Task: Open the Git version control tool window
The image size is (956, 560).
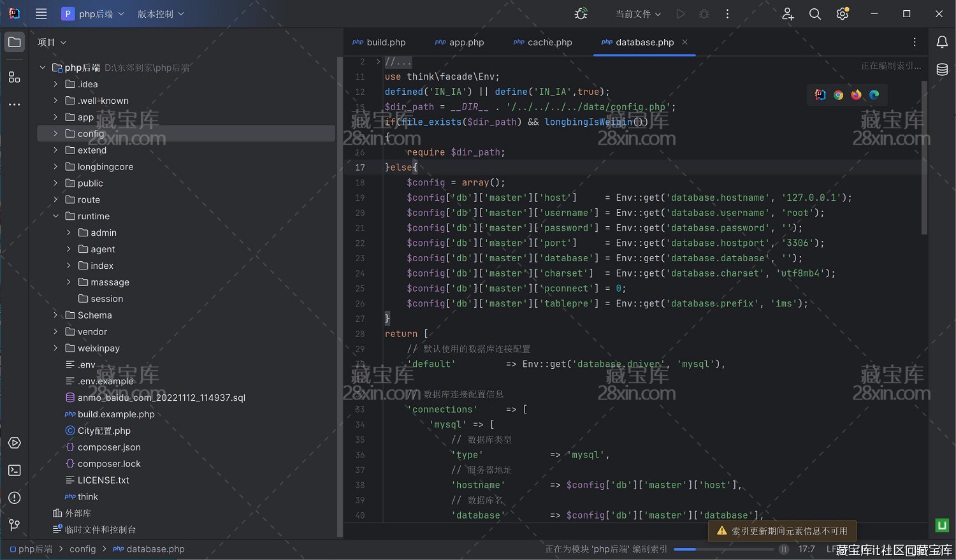Action: [14, 525]
